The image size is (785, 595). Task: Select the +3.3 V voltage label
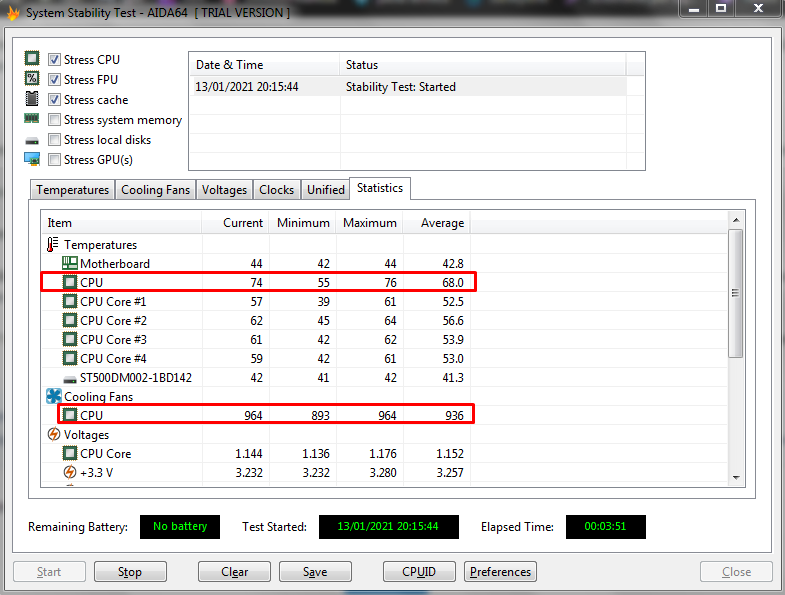click(97, 472)
